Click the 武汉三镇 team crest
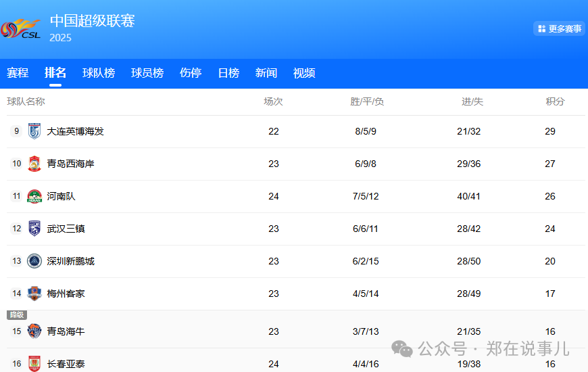 tap(34, 229)
